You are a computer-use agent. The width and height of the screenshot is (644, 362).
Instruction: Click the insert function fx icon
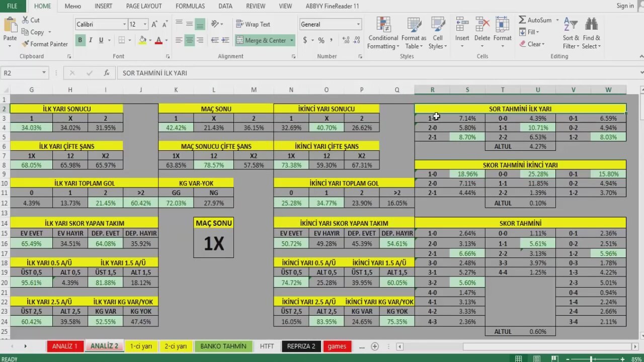[107, 73]
